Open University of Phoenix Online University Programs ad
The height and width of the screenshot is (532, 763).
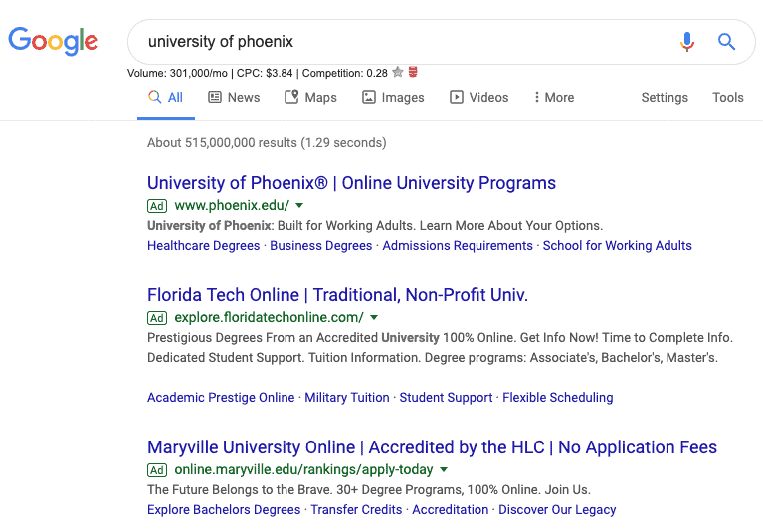(x=351, y=183)
